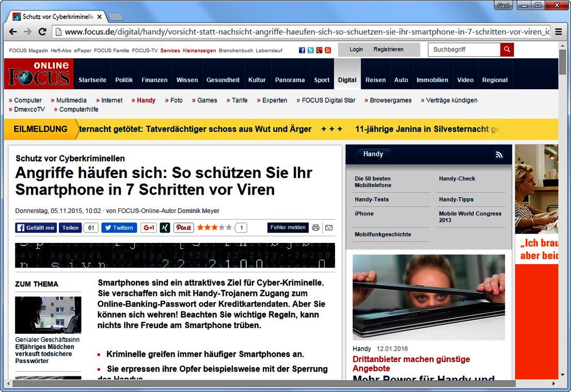This screenshot has height=392, width=571.
Task: Click the Xing share icon
Action: 165,227
